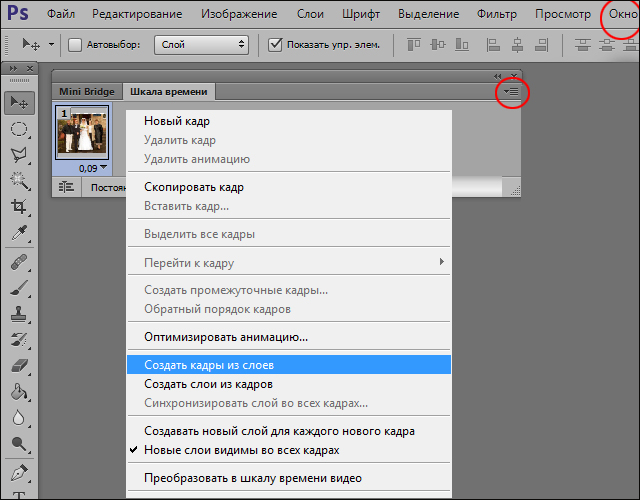640x500 pixels.
Task: Expand the toolbox to two columns
Action: (x=13, y=69)
